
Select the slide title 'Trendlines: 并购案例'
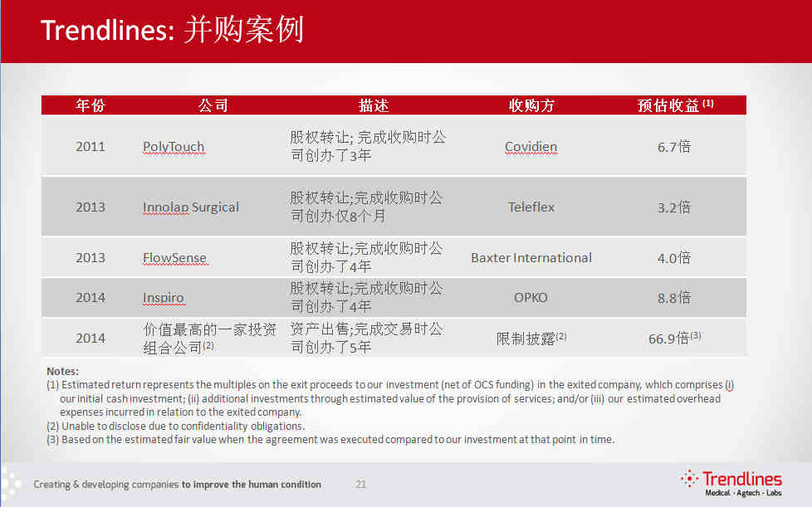[172, 31]
